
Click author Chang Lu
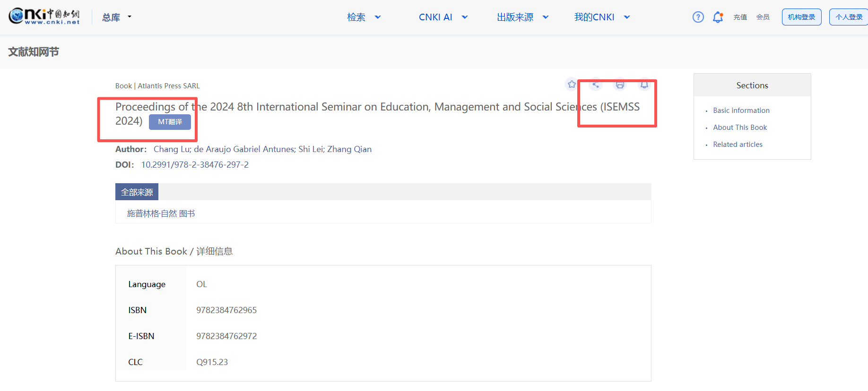point(172,149)
